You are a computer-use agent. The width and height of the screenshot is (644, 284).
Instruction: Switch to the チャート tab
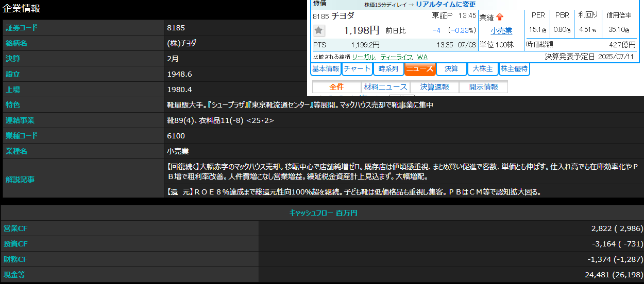click(357, 68)
